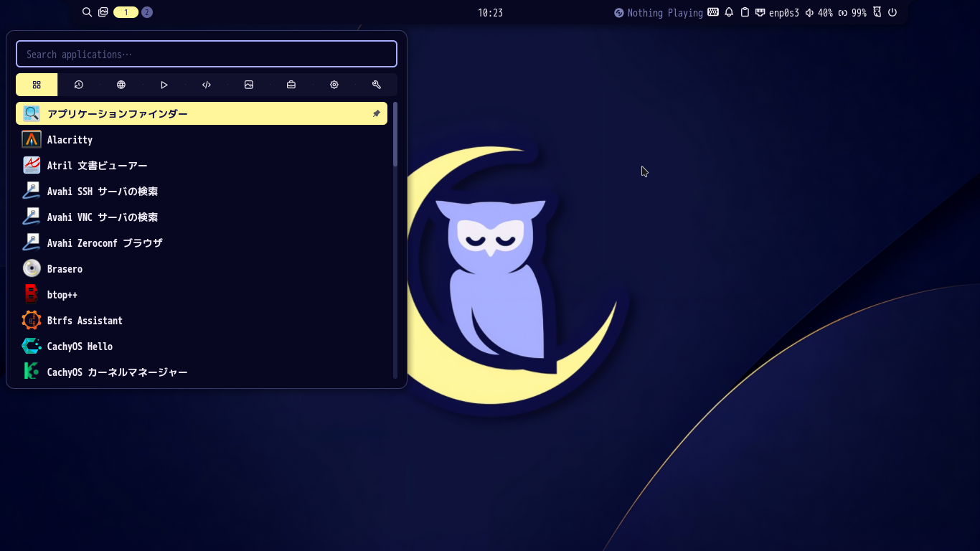980x551 pixels.
Task: Switch to workspace 1
Action: (x=126, y=12)
